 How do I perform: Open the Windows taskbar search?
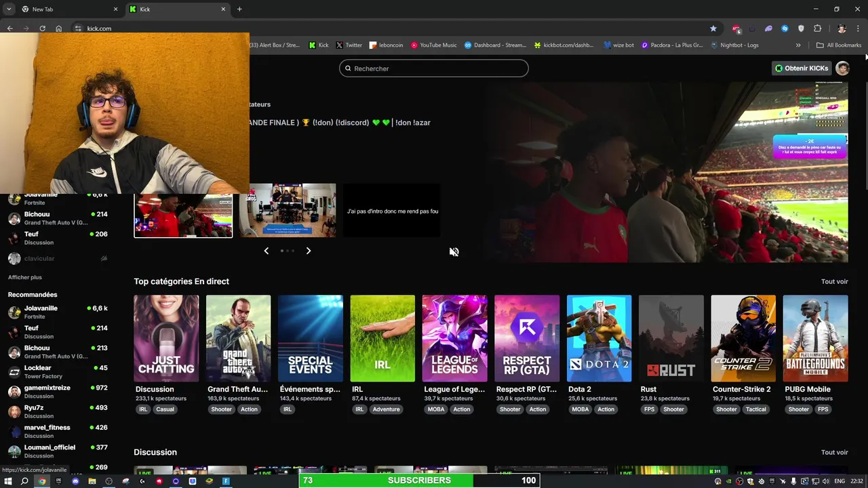click(25, 481)
